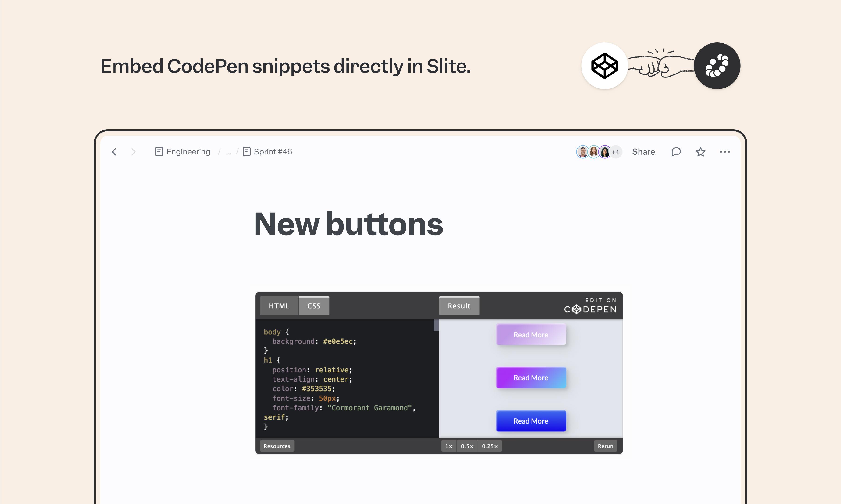Star this document as favorite
The height and width of the screenshot is (504, 841).
click(x=700, y=152)
